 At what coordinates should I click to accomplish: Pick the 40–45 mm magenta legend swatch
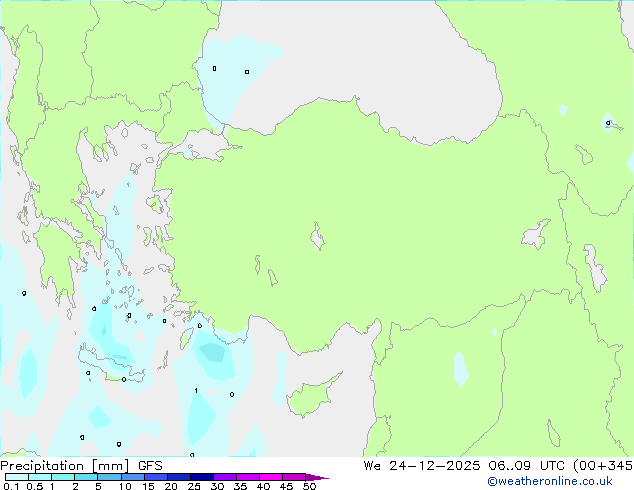point(271,477)
